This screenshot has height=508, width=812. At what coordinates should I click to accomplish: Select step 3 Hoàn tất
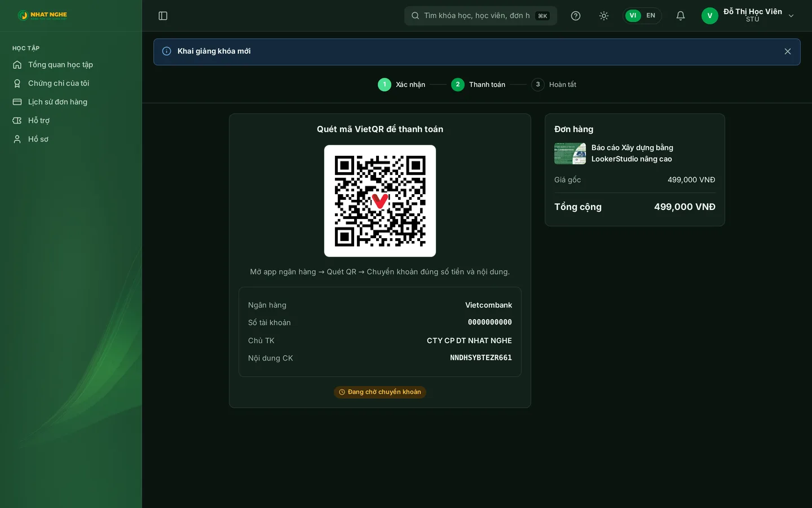pyautogui.click(x=554, y=85)
